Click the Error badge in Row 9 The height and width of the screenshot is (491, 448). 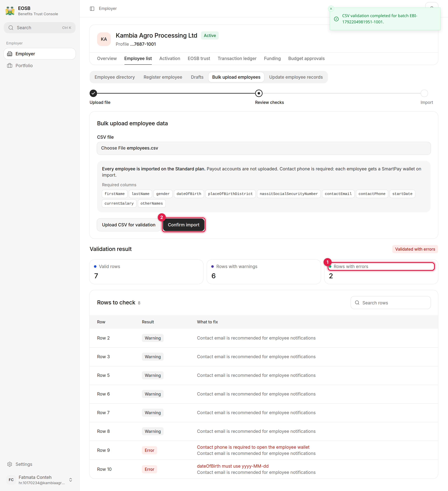149,450
